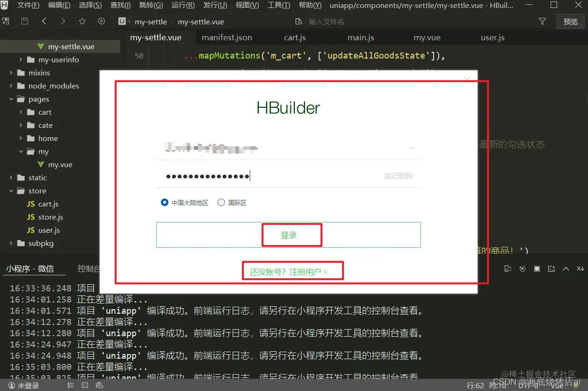Screen dimensions: 588x391
Task: Click the 还没账号? 注册用户 link
Action: tap(292, 271)
